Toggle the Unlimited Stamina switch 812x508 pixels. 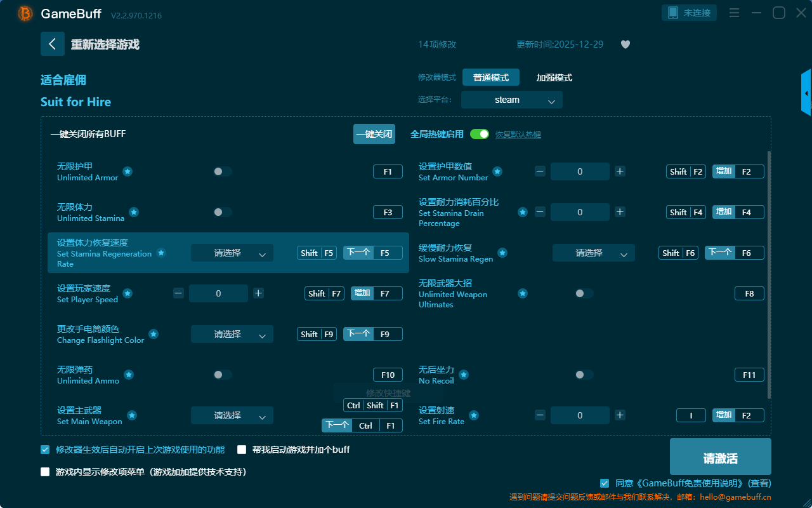point(222,212)
